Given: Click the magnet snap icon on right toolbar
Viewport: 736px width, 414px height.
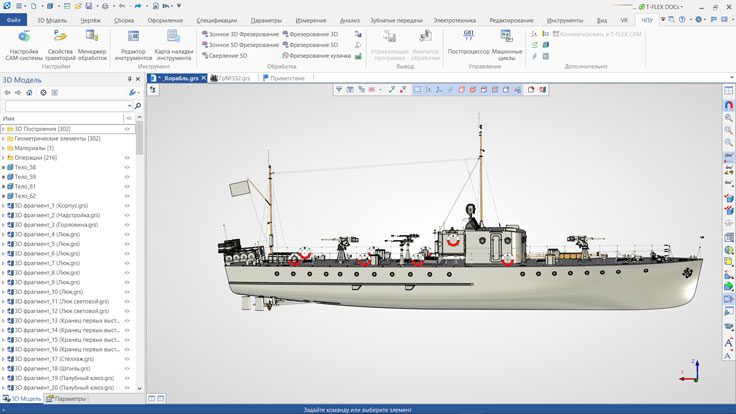Looking at the screenshot, I should 728,105.
